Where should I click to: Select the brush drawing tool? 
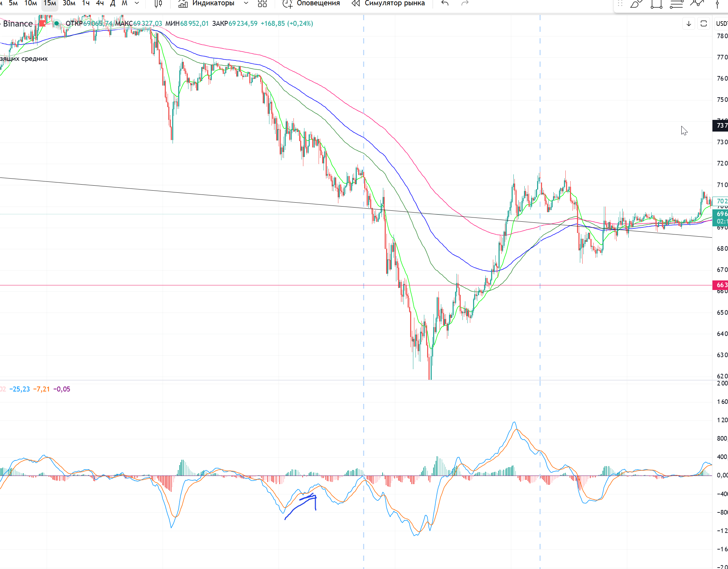tap(636, 4)
